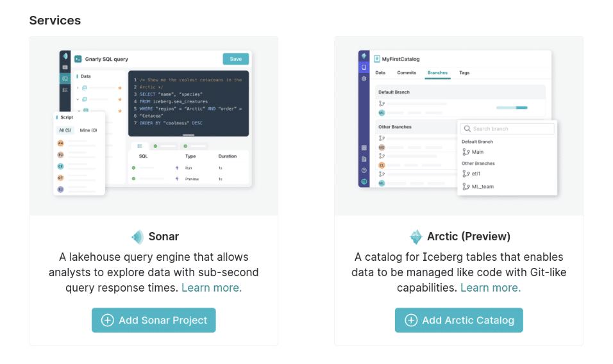
Task: Click plus icon in Add Sonar Project
Action: [108, 320]
